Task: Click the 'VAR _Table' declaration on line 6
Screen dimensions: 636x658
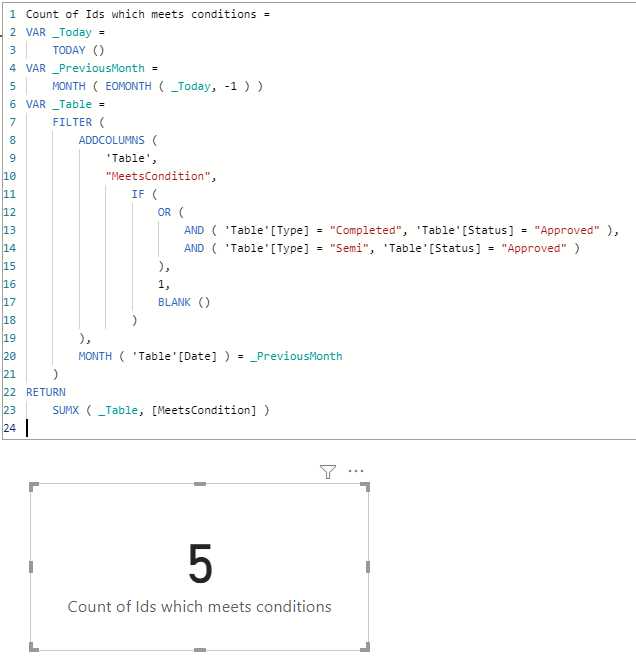Action: [59, 104]
